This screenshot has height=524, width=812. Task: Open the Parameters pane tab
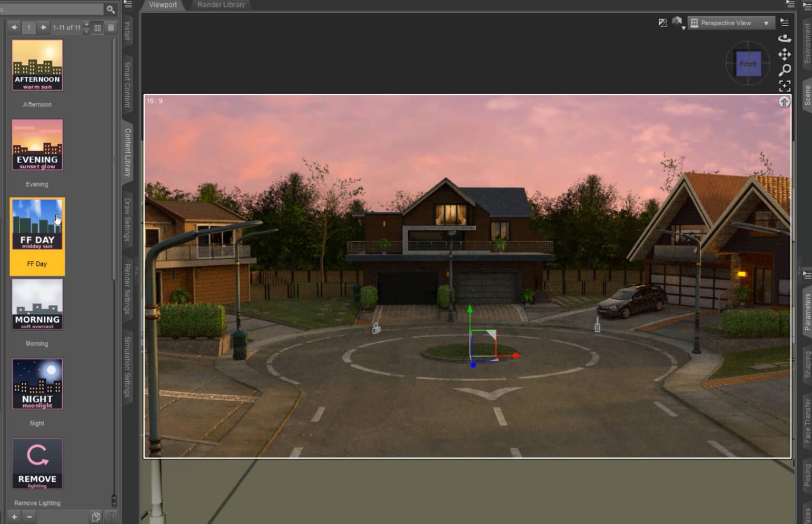[807, 312]
